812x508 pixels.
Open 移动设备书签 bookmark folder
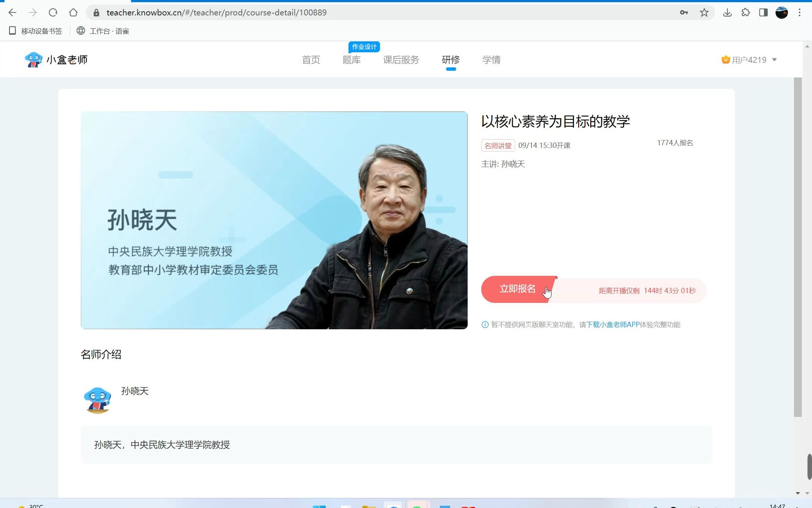[x=35, y=31]
